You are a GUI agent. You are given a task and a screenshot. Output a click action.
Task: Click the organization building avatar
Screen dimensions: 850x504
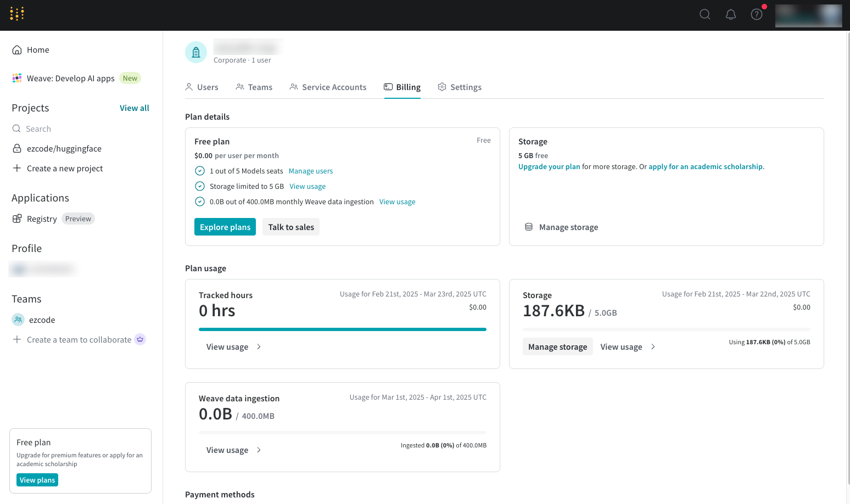(196, 52)
